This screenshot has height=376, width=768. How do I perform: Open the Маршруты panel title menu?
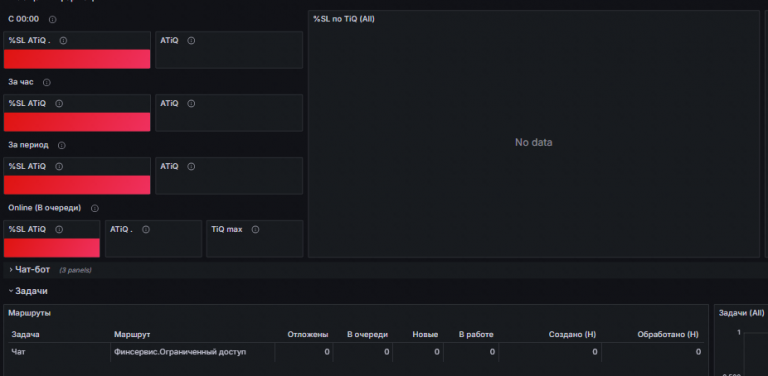(29, 313)
